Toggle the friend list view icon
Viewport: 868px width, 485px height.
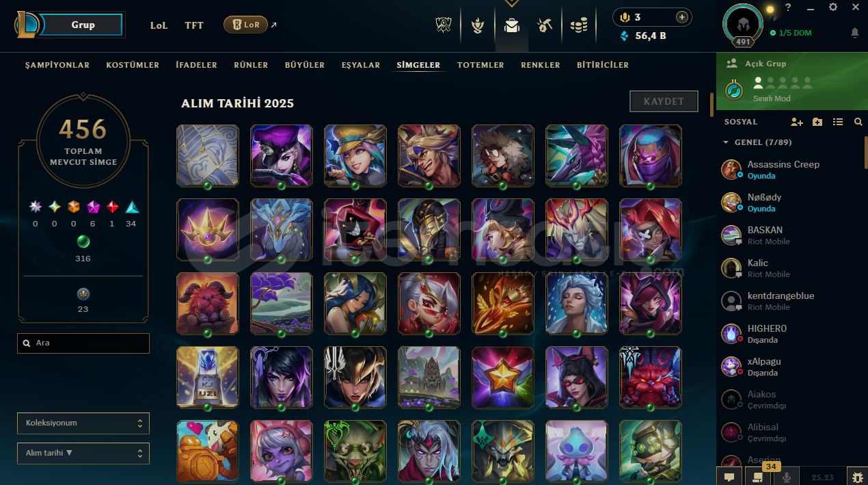pyautogui.click(x=838, y=122)
